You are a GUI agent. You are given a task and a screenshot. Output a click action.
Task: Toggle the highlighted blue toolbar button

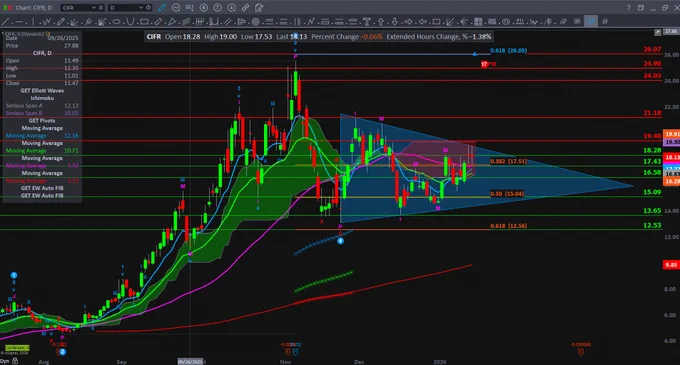(591, 21)
